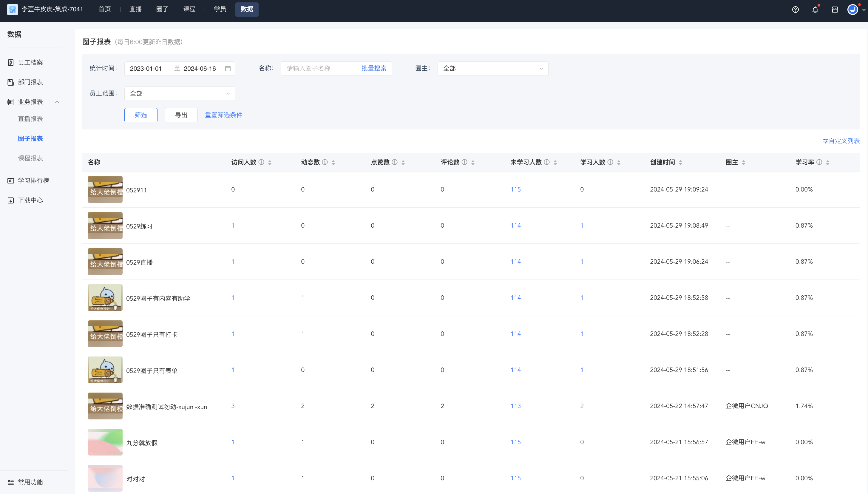Open the calendar icon in the date range
The width and height of the screenshot is (868, 494).
point(228,69)
